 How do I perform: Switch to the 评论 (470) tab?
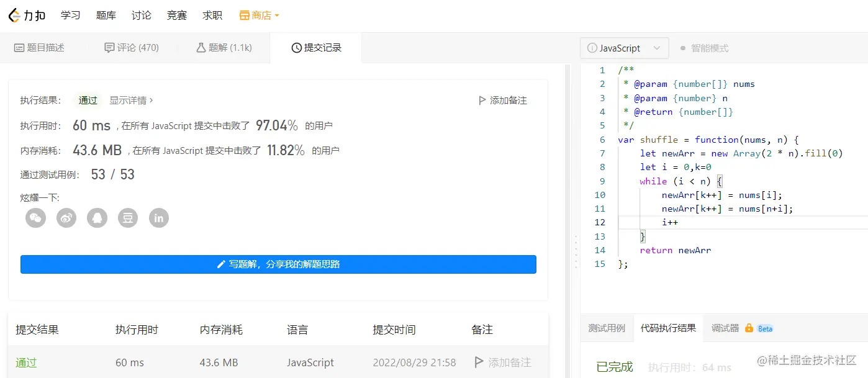(x=132, y=48)
